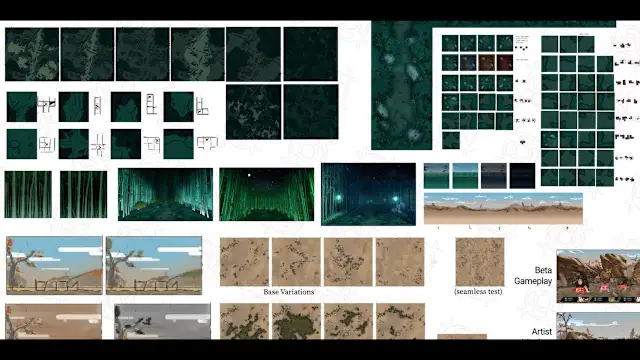
Task: Open the darker bamboo stalks close-up tile
Action: pos(84,194)
